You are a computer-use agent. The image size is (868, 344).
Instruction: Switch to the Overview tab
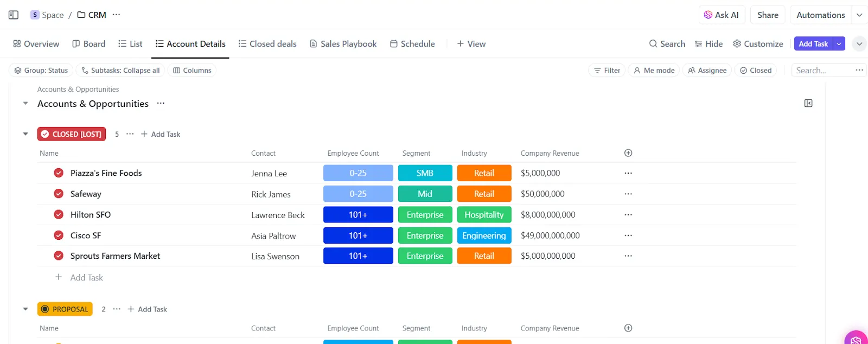pos(36,44)
